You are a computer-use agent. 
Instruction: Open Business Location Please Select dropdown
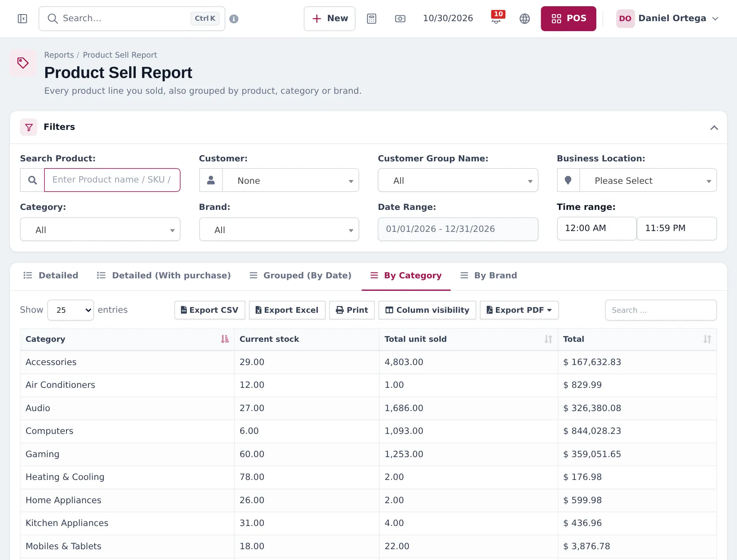coord(648,180)
